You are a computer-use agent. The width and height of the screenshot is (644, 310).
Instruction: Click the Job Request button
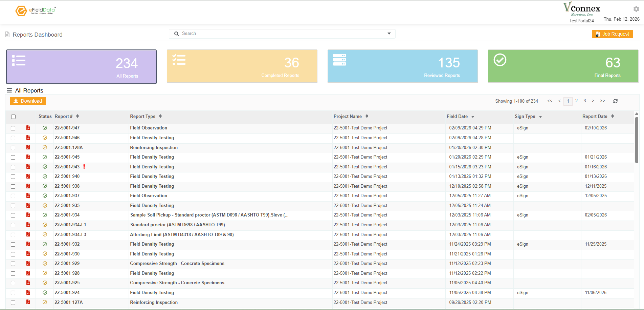pyautogui.click(x=612, y=34)
